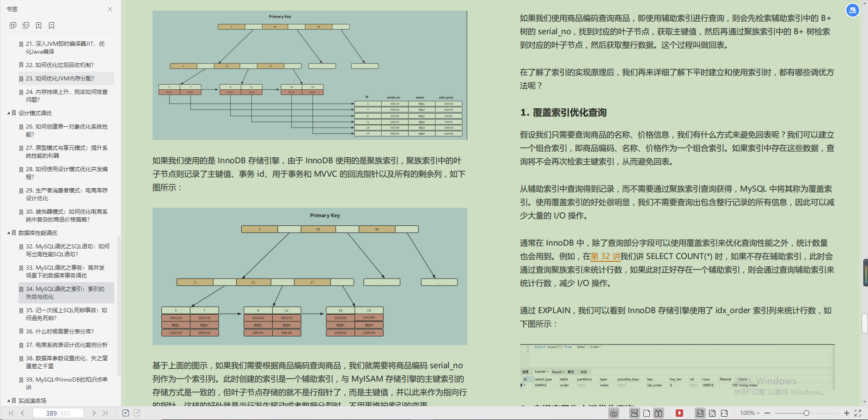Open bookmark 32. MySQL调优之SQL语句

(x=66, y=250)
